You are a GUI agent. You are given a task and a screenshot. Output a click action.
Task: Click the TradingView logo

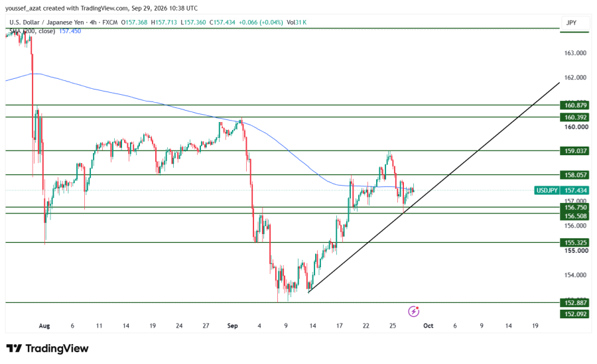(x=48, y=348)
